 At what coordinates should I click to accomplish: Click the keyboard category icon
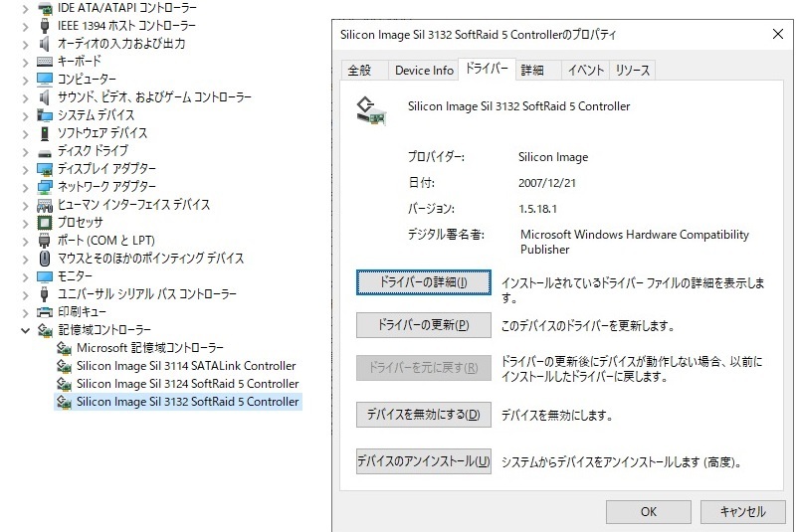45,62
